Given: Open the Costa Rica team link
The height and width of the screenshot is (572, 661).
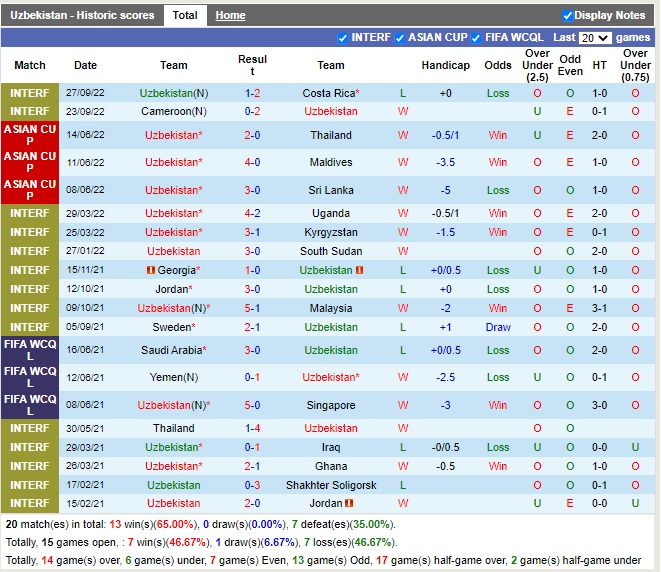Looking at the screenshot, I should (330, 93).
